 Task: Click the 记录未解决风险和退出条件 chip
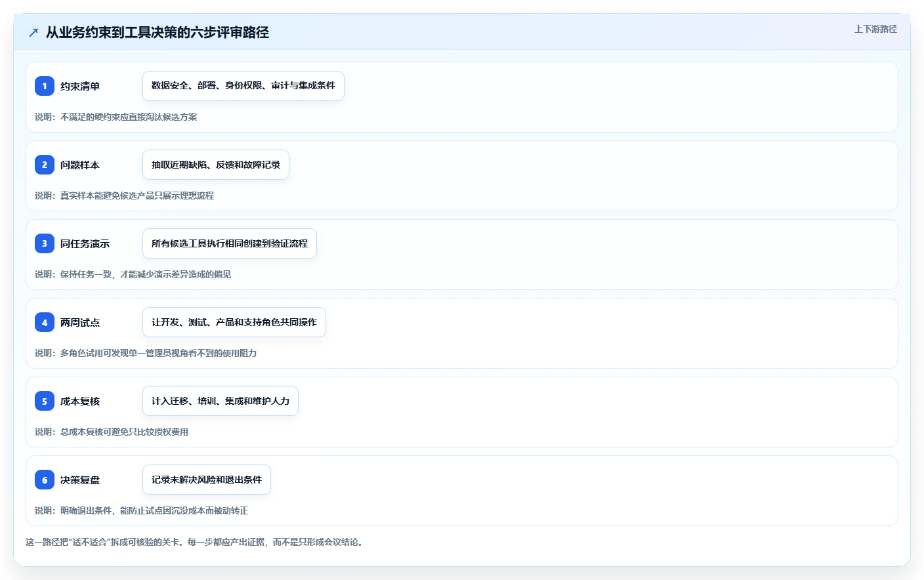207,480
